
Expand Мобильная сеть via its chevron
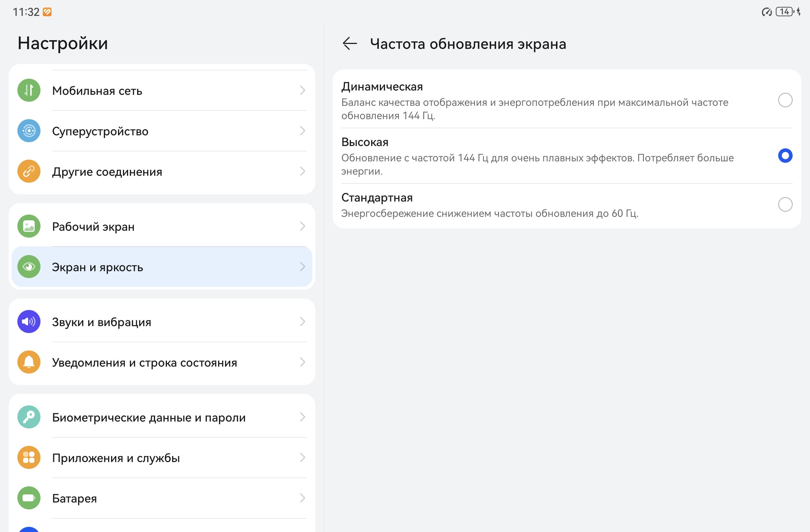tap(302, 90)
